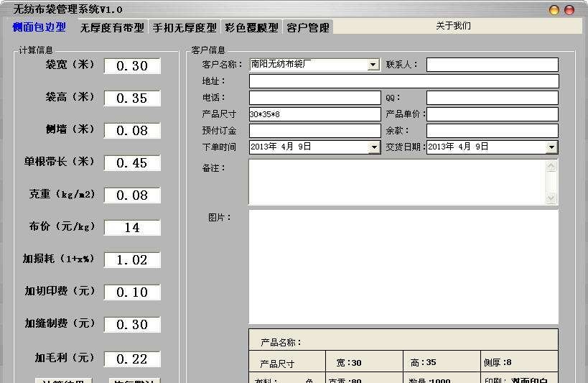The height and width of the screenshot is (383, 588).
Task: Click the 关于我们 link
Action: pyautogui.click(x=453, y=26)
